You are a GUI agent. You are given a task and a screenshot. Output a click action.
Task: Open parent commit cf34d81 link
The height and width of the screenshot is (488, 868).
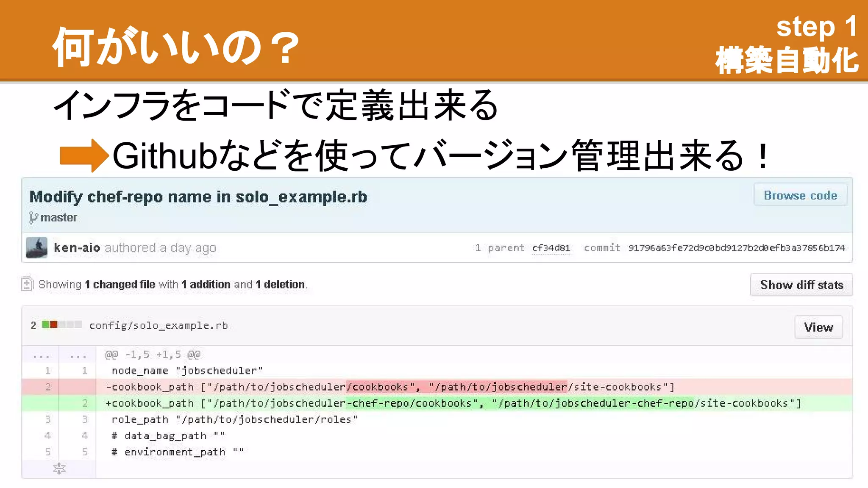click(551, 248)
